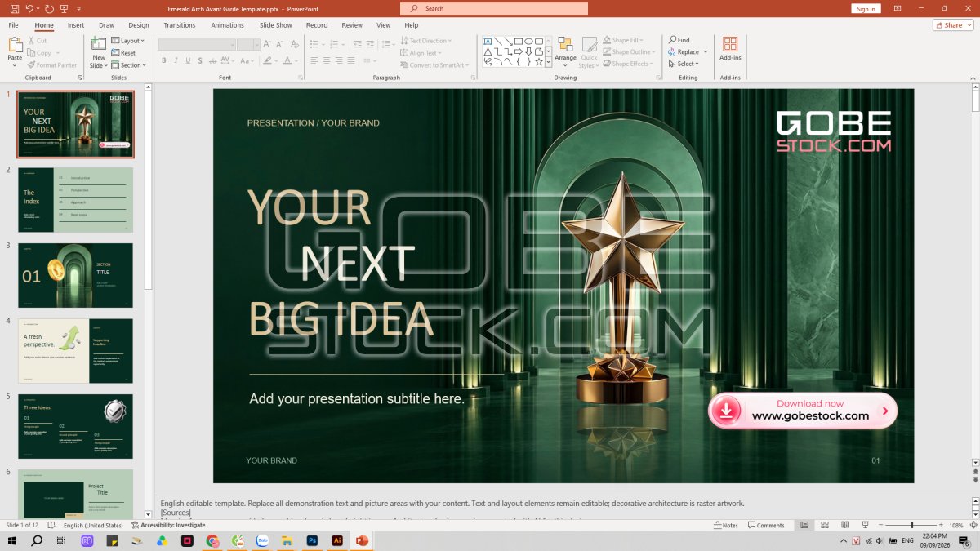Screen dimensions: 980x551
Task: Open Comments pane from status bar
Action: pos(766,525)
